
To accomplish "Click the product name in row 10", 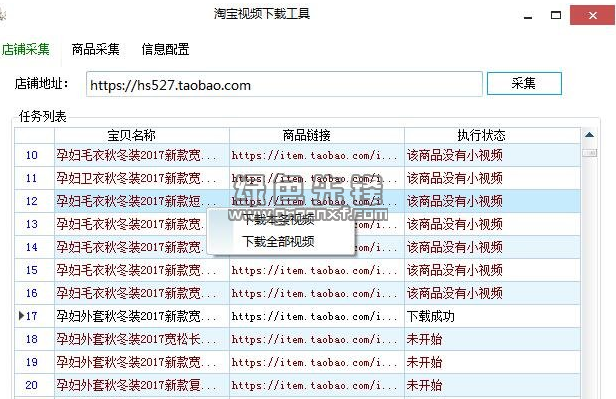I will click(136, 156).
